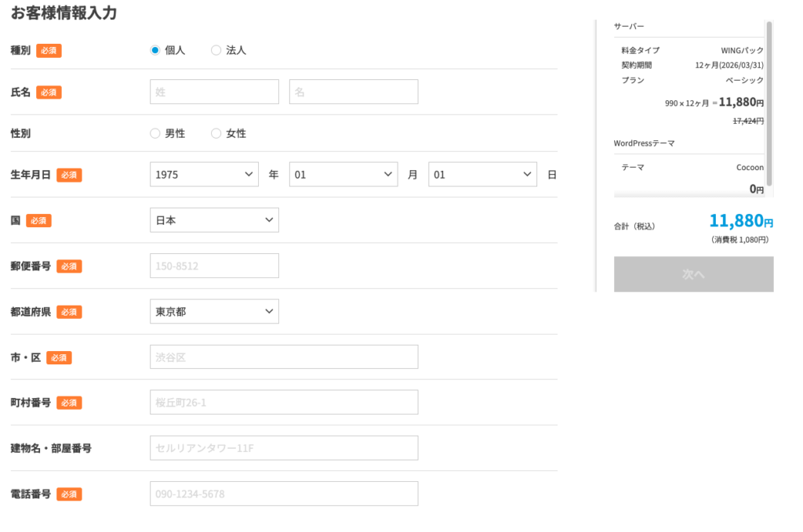Choose 女性 as gender
Viewport: 803px width, 532px height.
point(216,134)
